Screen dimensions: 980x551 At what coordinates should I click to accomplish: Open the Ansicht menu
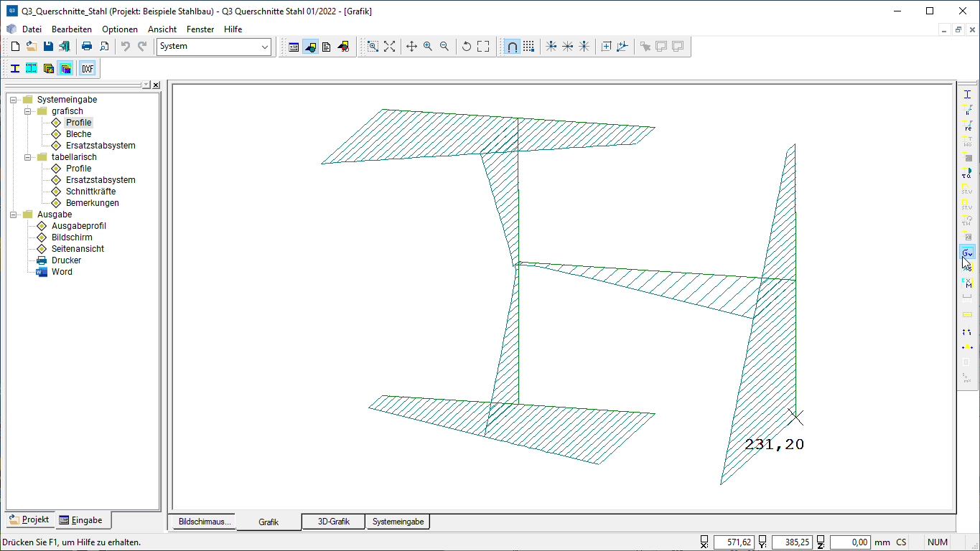[x=162, y=29]
